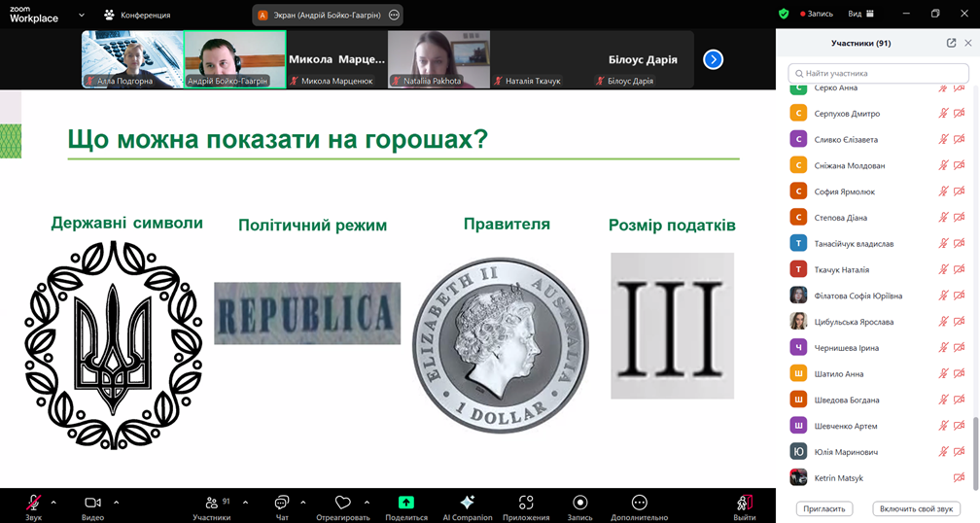980x523 pixels.
Task: Click camera-off icon for Шевченко Артем
Action: pos(960,426)
